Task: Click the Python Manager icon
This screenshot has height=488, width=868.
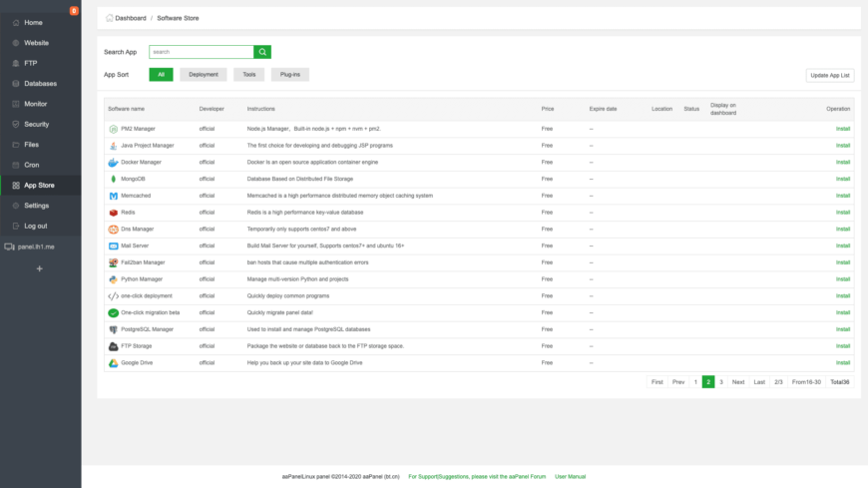Action: 113,279
